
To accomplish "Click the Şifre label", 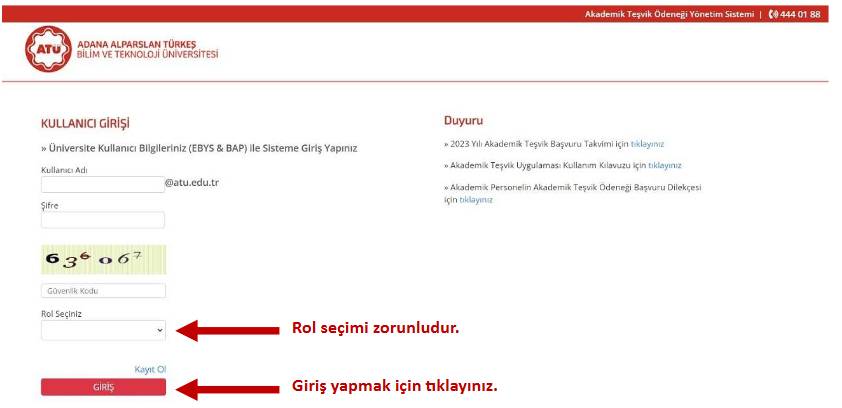I will point(49,206).
